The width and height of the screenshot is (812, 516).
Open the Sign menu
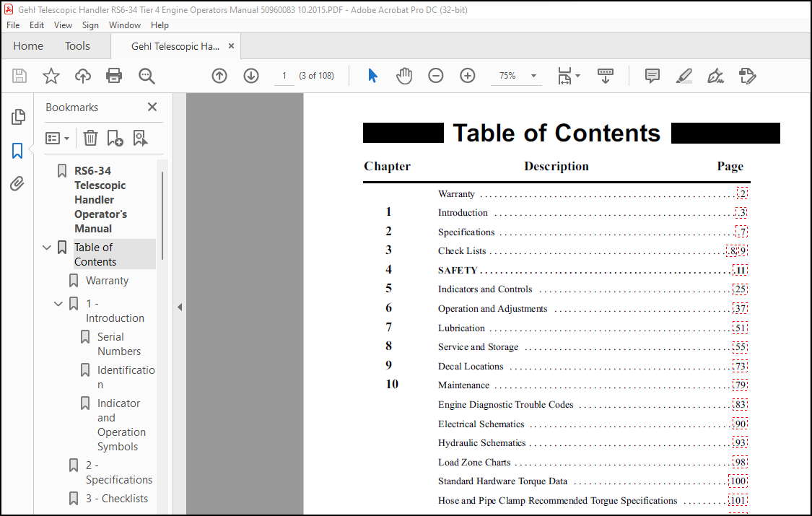coord(90,25)
